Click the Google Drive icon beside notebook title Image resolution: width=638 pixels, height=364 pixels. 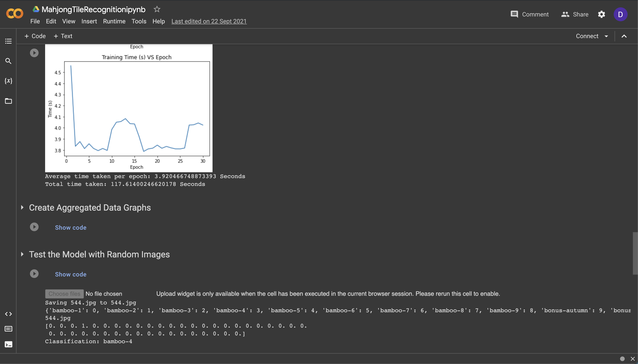tap(36, 9)
